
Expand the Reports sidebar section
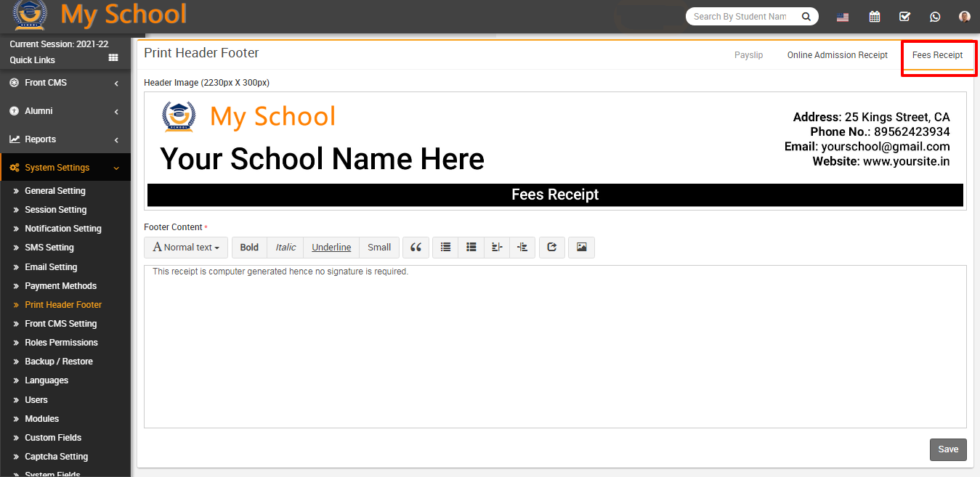coord(64,139)
